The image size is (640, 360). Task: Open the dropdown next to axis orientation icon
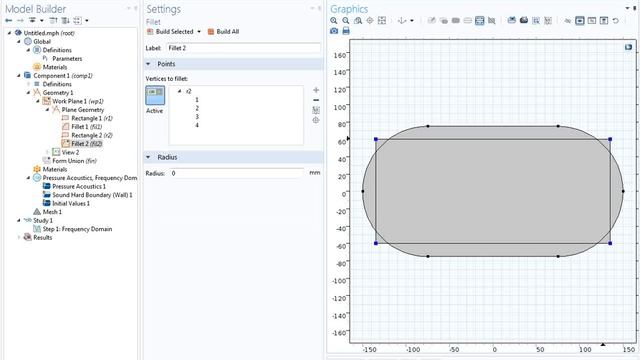412,20
